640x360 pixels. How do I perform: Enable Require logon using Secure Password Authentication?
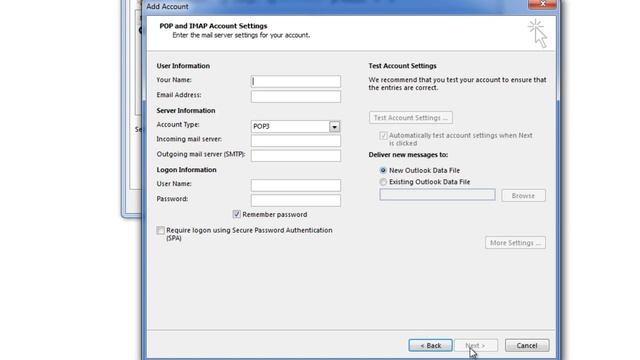(160, 231)
